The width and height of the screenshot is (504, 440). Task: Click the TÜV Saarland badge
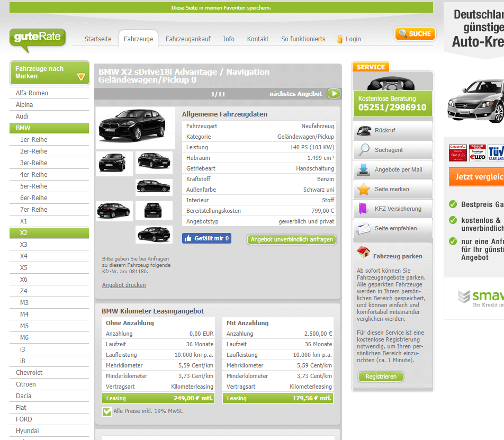pyautogui.click(x=496, y=153)
